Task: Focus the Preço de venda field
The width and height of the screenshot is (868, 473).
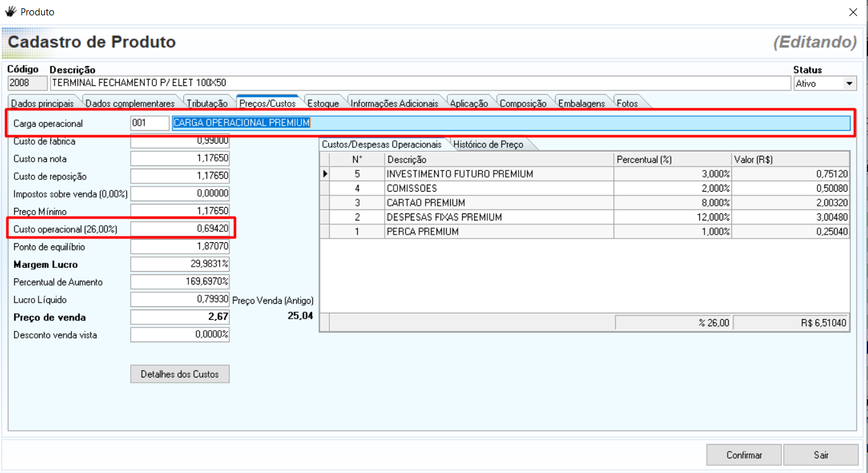Action: [179, 317]
